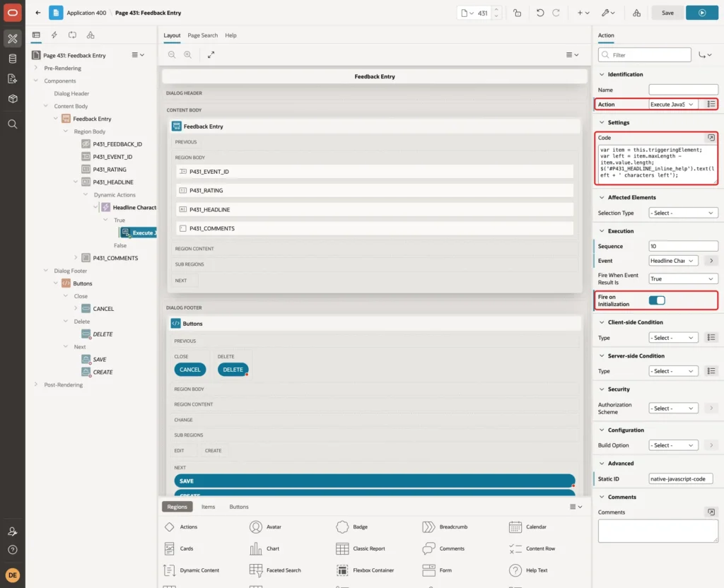Open the Gallery cube icon in sidebar
Viewport: 724px width, 588px height.
(13, 98)
